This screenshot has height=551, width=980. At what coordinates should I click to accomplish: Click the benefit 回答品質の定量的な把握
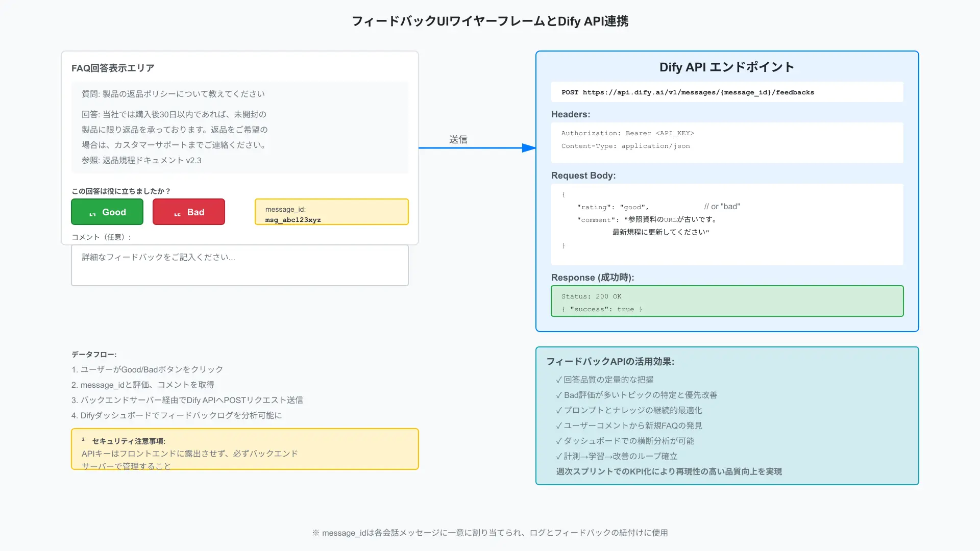(605, 380)
